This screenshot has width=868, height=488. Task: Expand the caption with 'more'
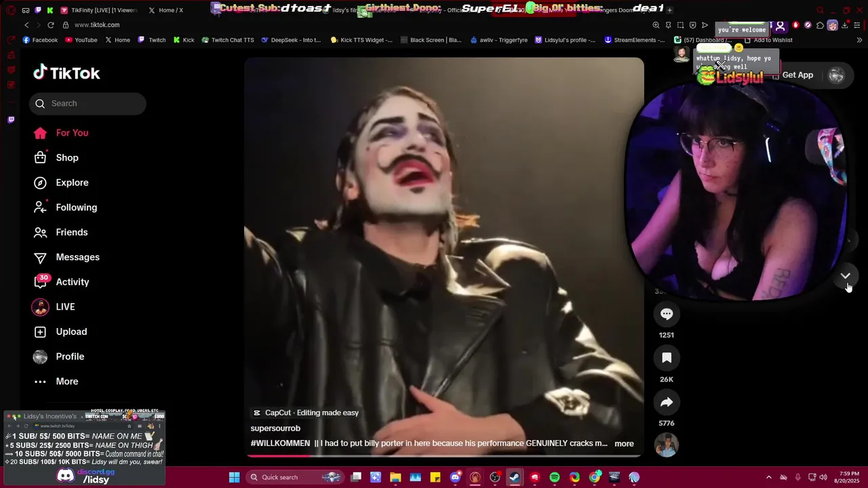[x=624, y=444]
